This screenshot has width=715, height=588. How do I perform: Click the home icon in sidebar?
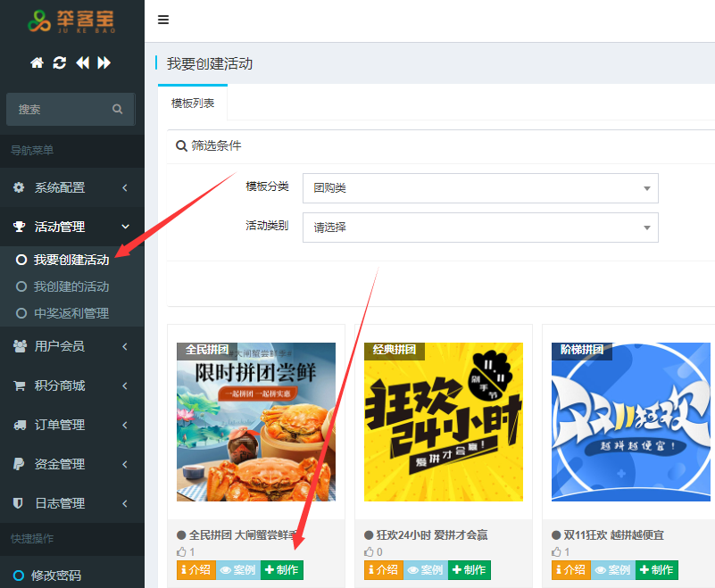coord(37,62)
